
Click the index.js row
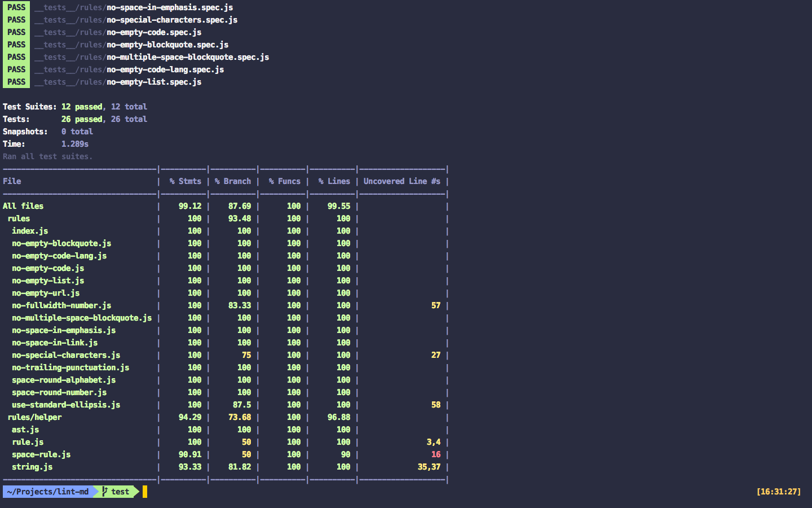point(226,231)
